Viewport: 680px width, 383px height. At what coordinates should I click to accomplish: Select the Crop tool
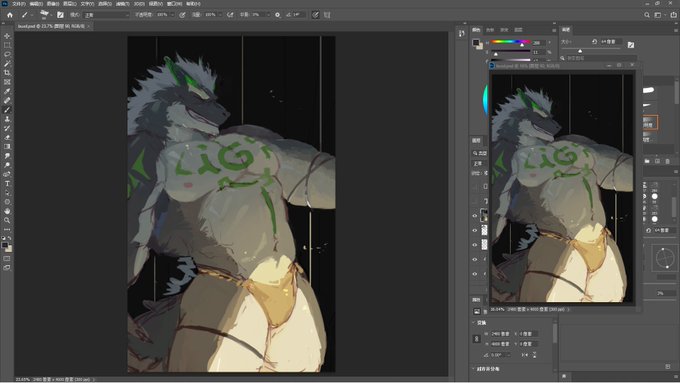7,73
